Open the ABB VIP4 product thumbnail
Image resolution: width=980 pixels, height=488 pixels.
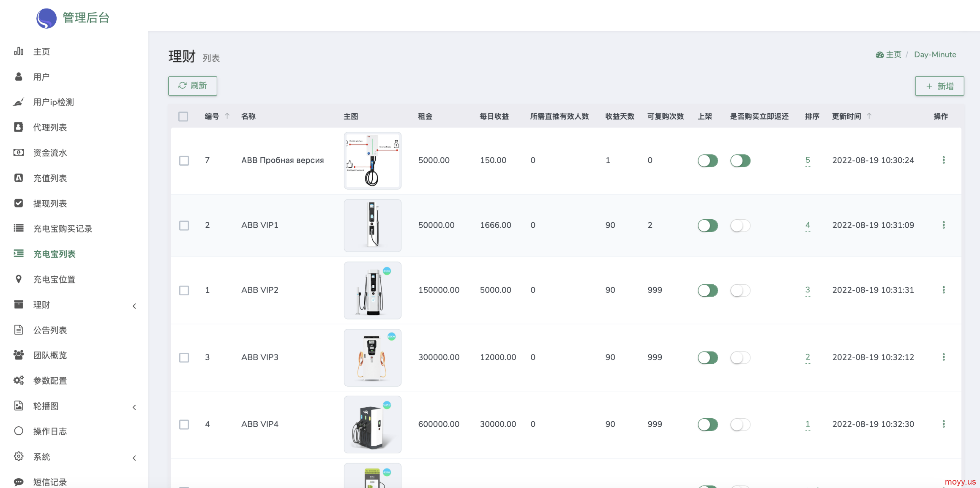[x=373, y=424]
